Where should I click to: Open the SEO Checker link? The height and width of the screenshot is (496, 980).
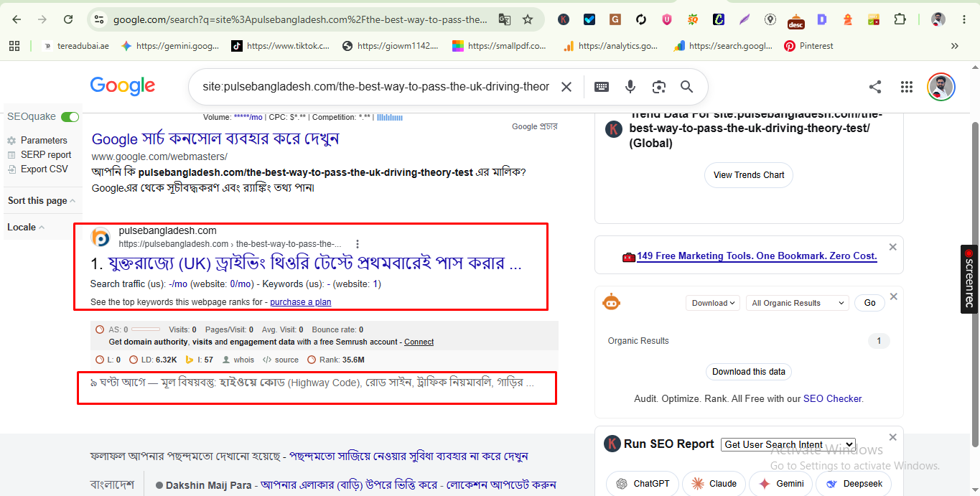click(832, 398)
